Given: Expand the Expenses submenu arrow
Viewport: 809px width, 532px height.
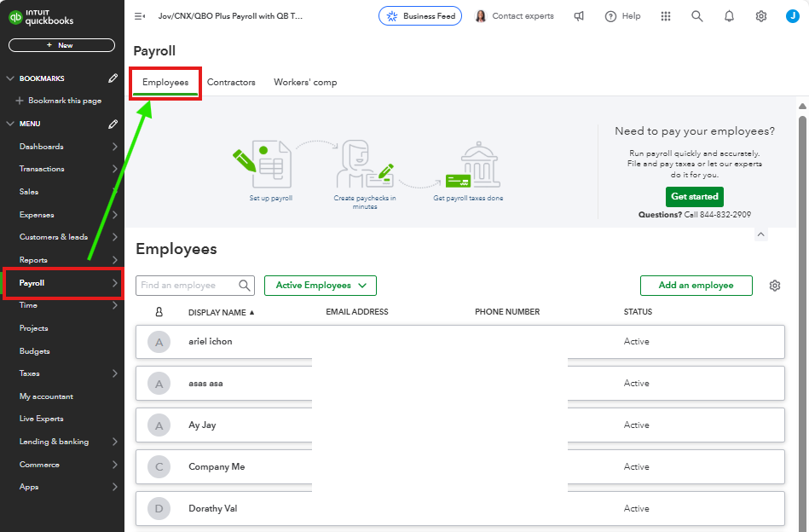Looking at the screenshot, I should [114, 215].
